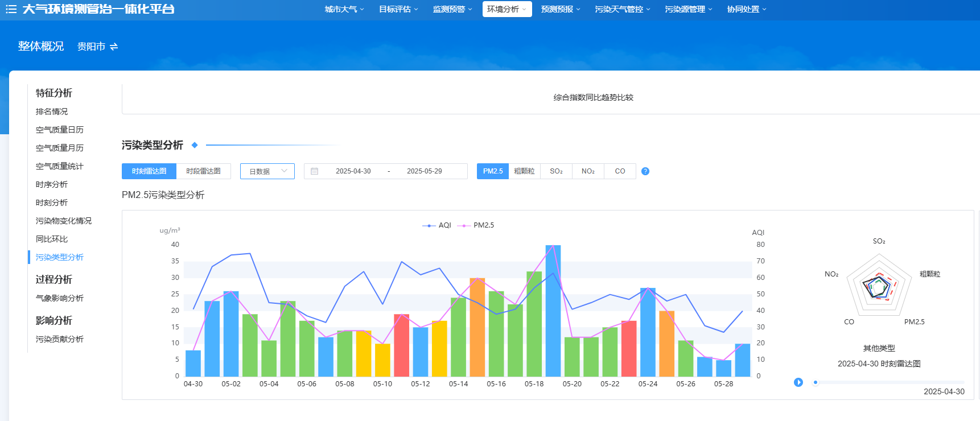The image size is (980, 421).
Task: Click the radar SO₂ axis label
Action: coord(879,241)
